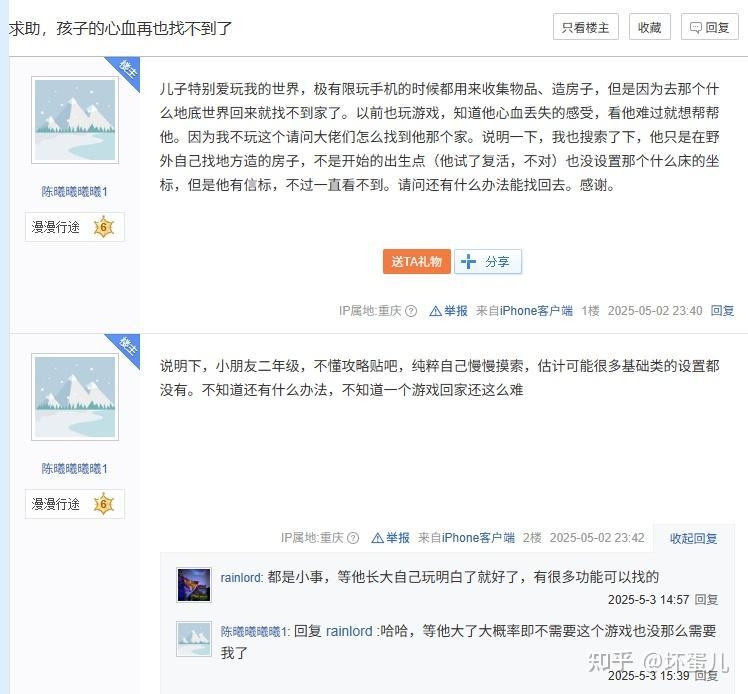Image resolution: width=748 pixels, height=694 pixels.
Task: Open the 来自iPhone客户端 link on 1楼
Action: pos(524,311)
